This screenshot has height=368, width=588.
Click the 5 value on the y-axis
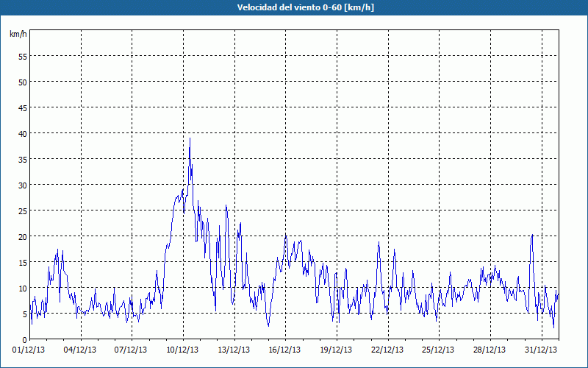[25, 314]
